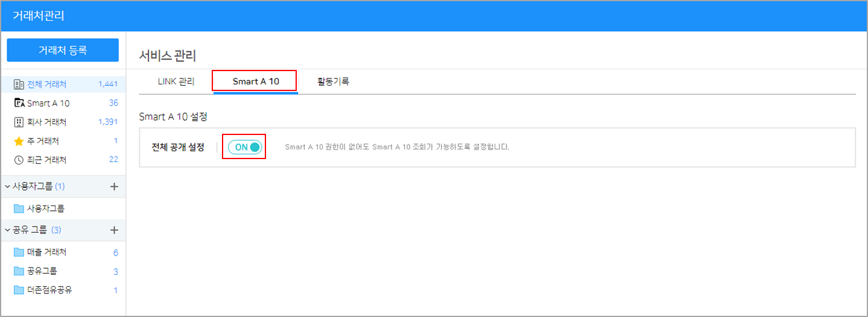Click the clock icon for 최근 거래처

18,160
